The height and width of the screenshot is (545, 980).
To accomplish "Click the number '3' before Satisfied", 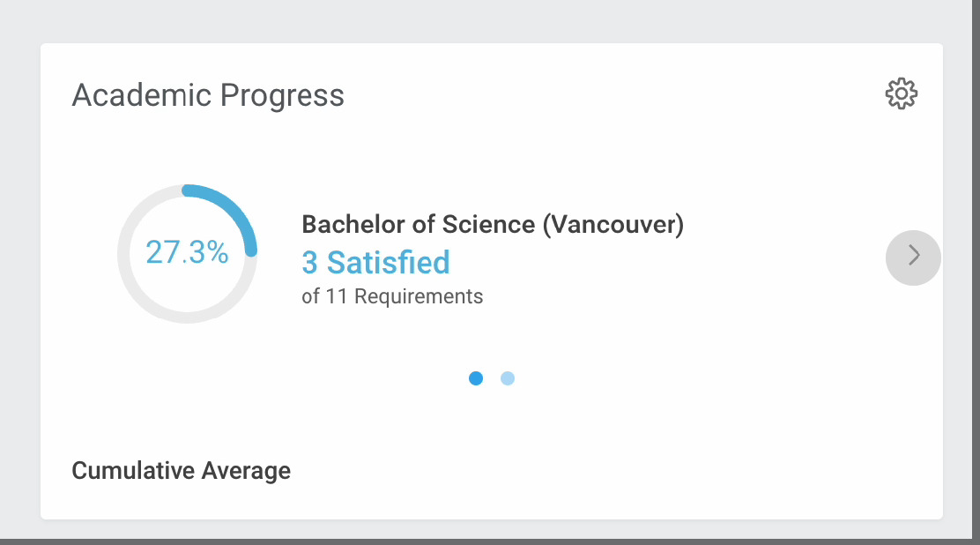I will (x=309, y=263).
